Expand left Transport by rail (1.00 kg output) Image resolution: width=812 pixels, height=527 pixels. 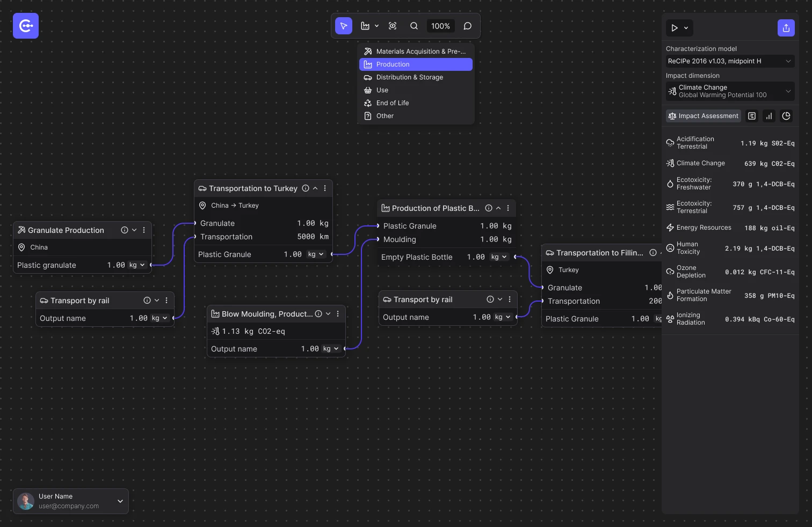(157, 301)
